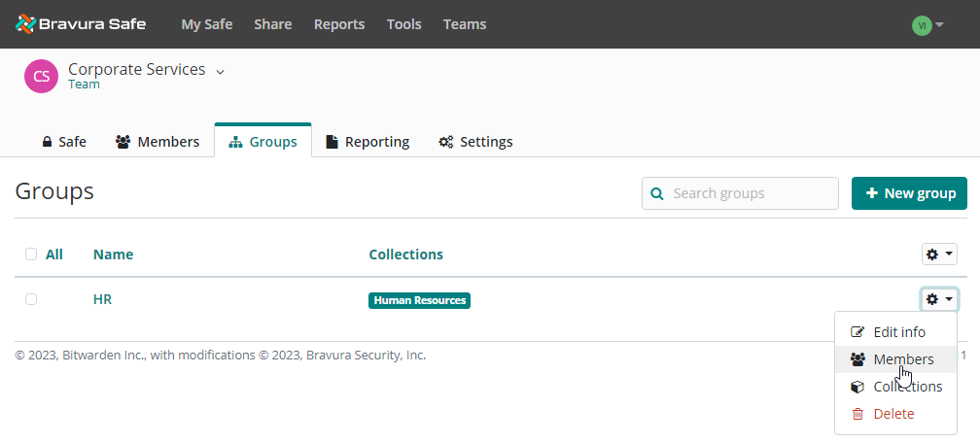Focus the Search groups input field

point(751,193)
